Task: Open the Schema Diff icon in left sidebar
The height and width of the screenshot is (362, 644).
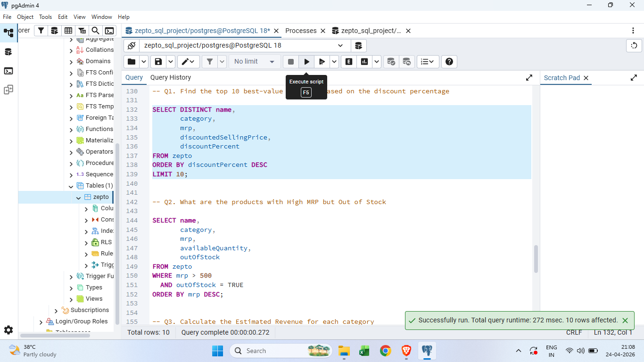Action: pyautogui.click(x=8, y=90)
